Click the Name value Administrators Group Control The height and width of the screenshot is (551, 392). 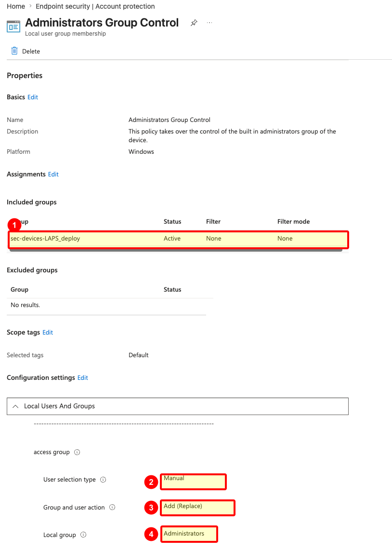point(170,120)
